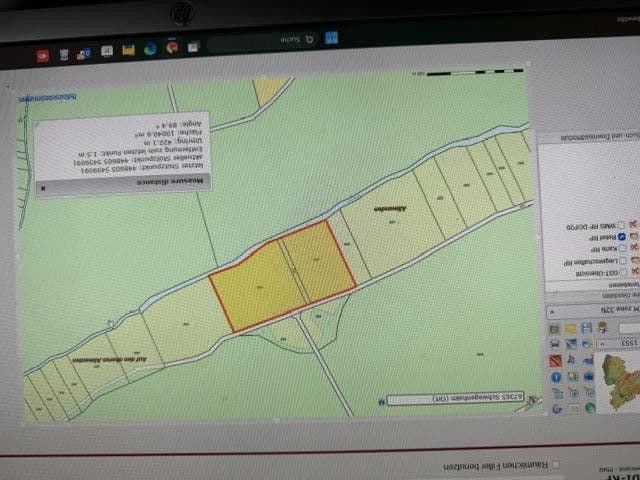Click the red hatched area tool icon
The height and width of the screenshot is (480, 640).
555,360
